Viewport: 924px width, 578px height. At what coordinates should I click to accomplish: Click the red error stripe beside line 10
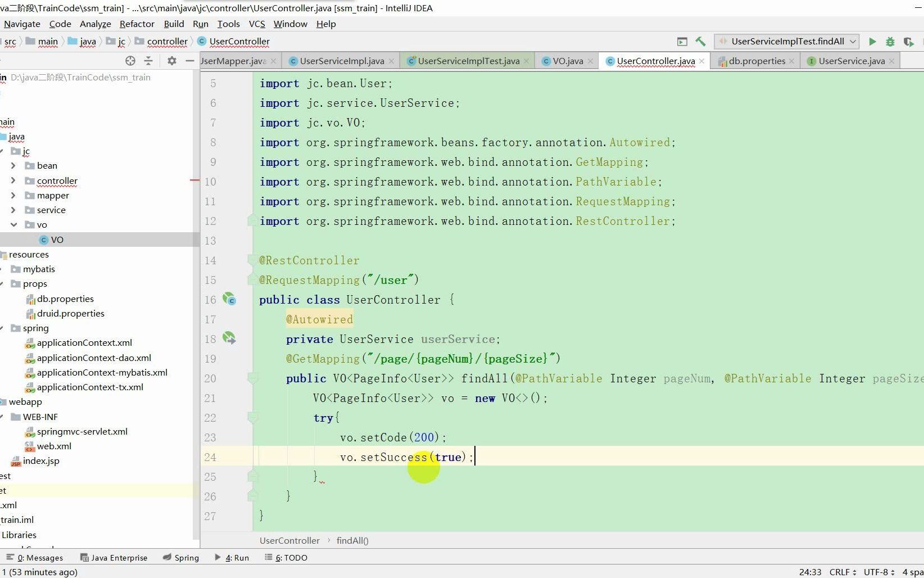[x=195, y=180]
